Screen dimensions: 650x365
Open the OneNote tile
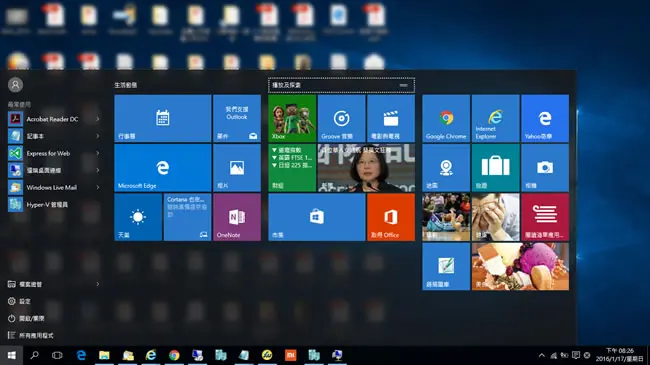point(237,217)
